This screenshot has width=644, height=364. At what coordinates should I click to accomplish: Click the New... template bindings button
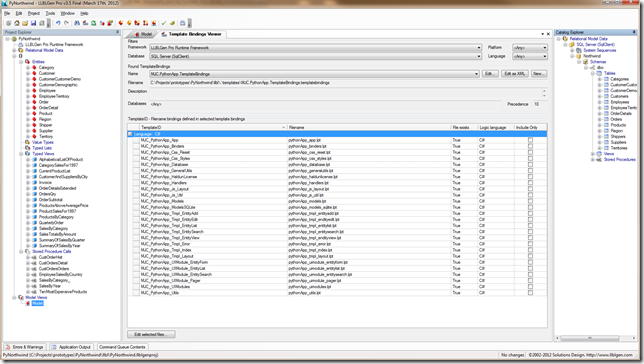(x=538, y=74)
